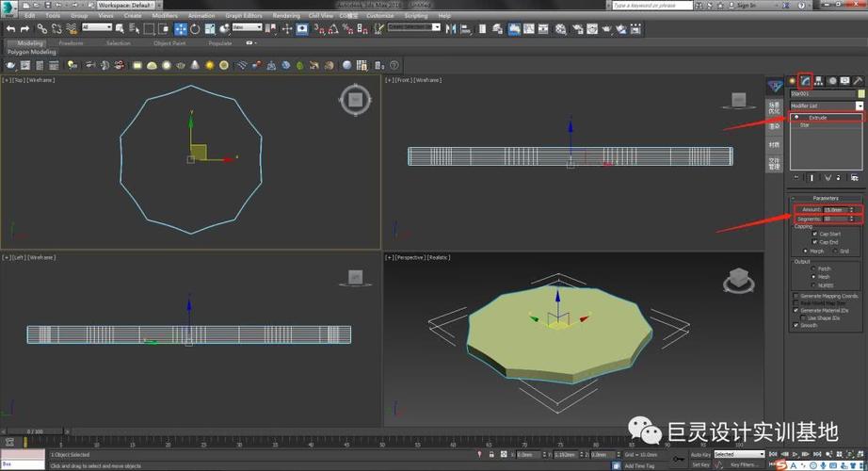Click the Amount value input field
Viewport: 868px width, 471px height.
[834, 209]
